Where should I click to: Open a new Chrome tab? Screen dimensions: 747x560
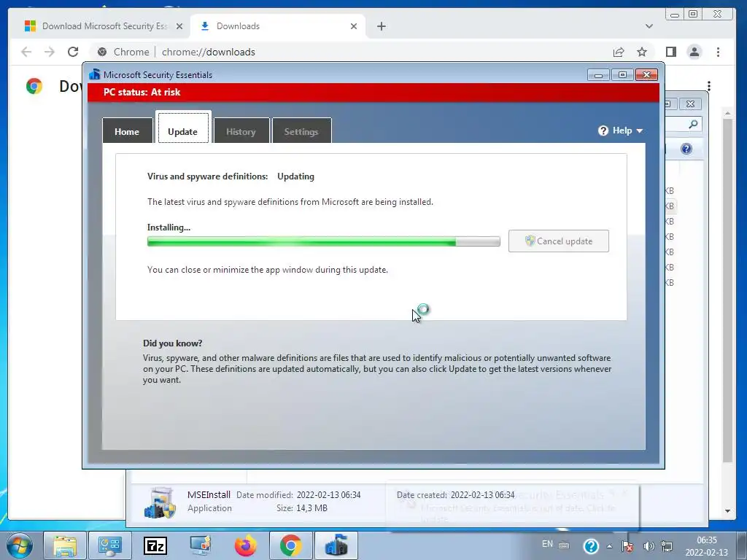pyautogui.click(x=381, y=26)
